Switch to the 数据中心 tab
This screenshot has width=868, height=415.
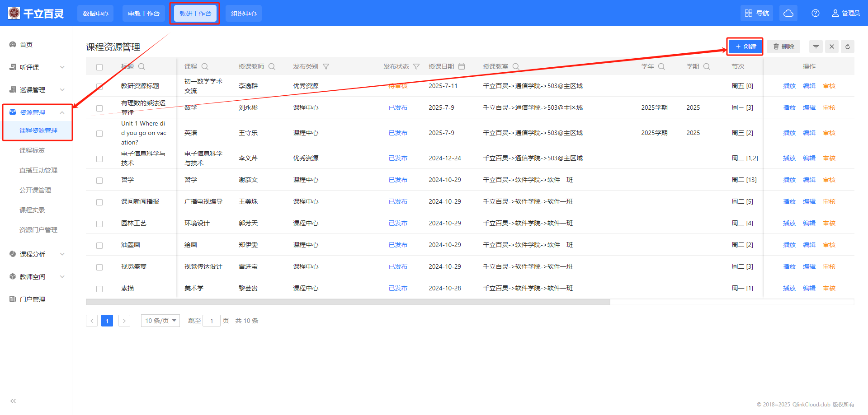(x=95, y=14)
